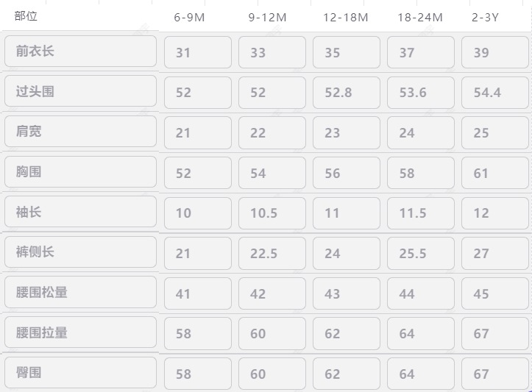Click the 部位 header label
532x392 pixels.
[26, 16]
